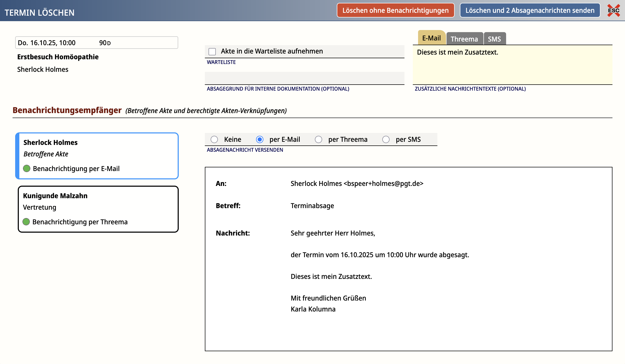Select the Kunigunde Malzahn recipient card
Screen dimensions: 625x364
pos(98,209)
